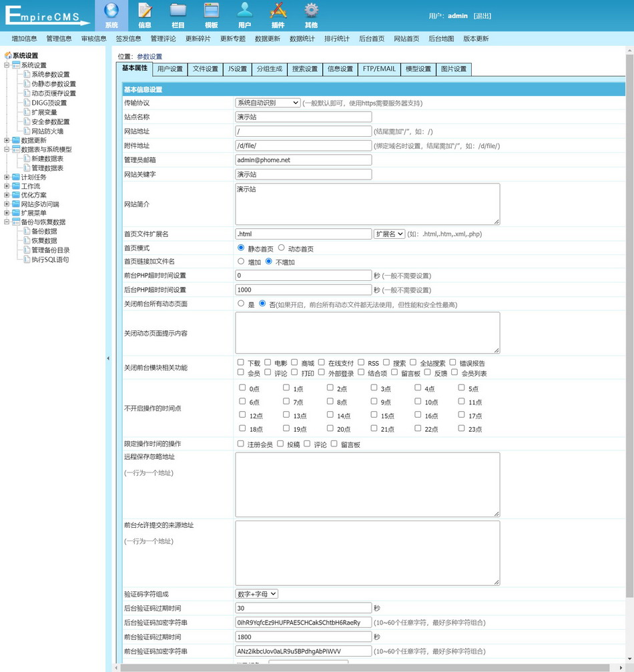Open the 其他 gear icon section
The height and width of the screenshot is (672, 634).
[311, 15]
